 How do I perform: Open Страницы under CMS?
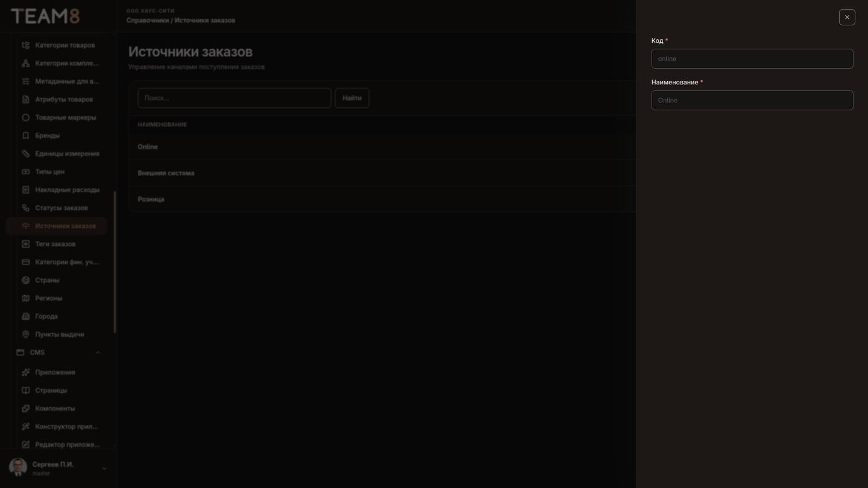click(x=57, y=390)
